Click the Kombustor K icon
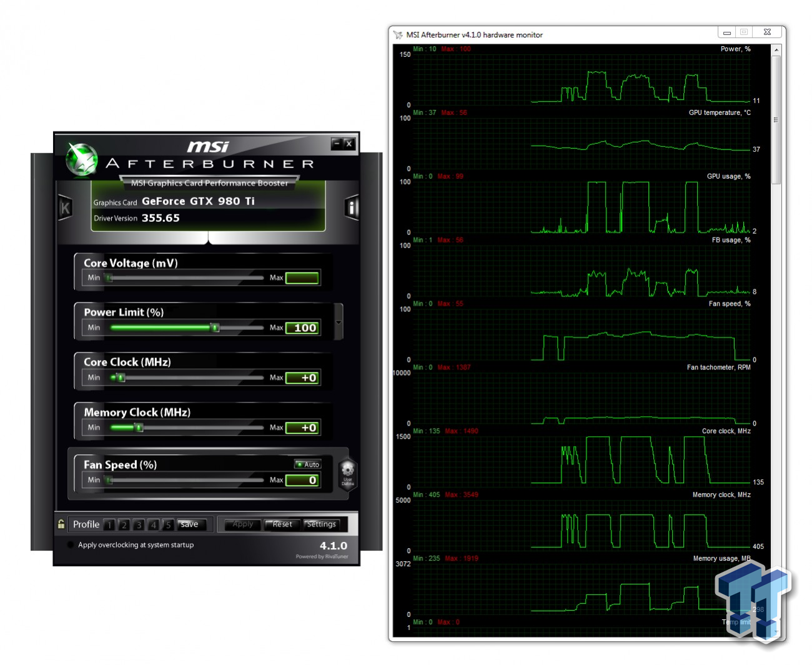 pos(65,208)
